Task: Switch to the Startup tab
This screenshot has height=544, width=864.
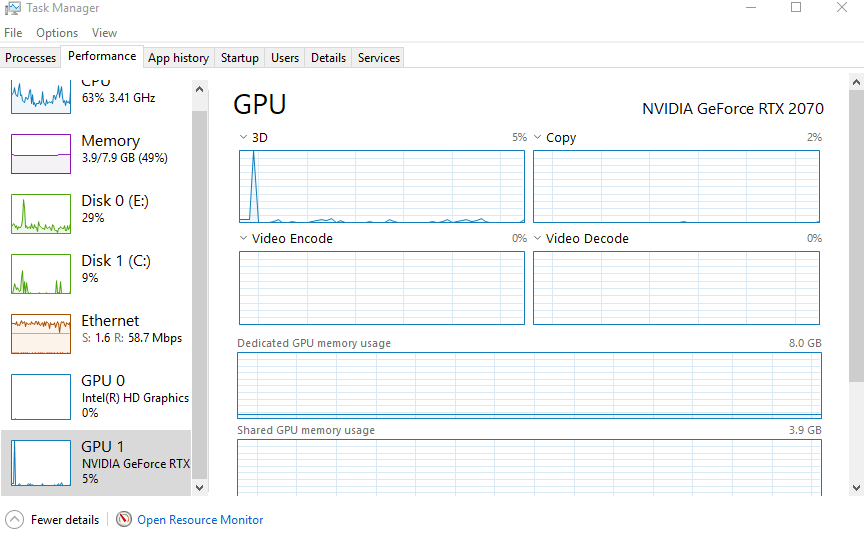Action: pos(240,58)
